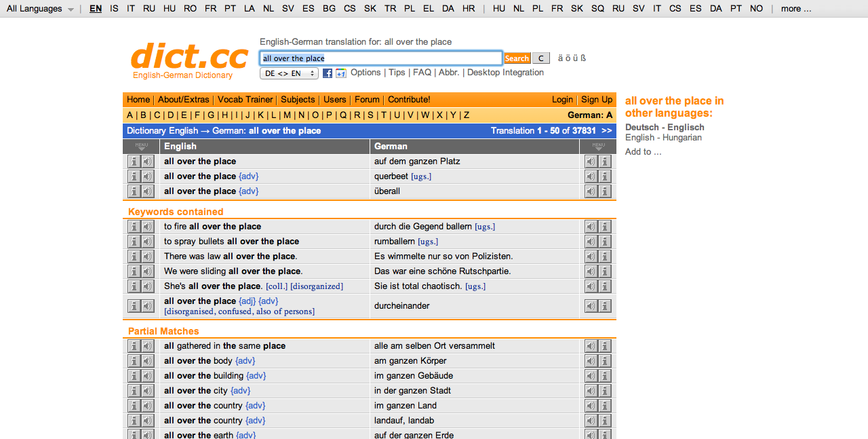
Task: Play German audio for 'landauf, landab'
Action: coord(591,421)
